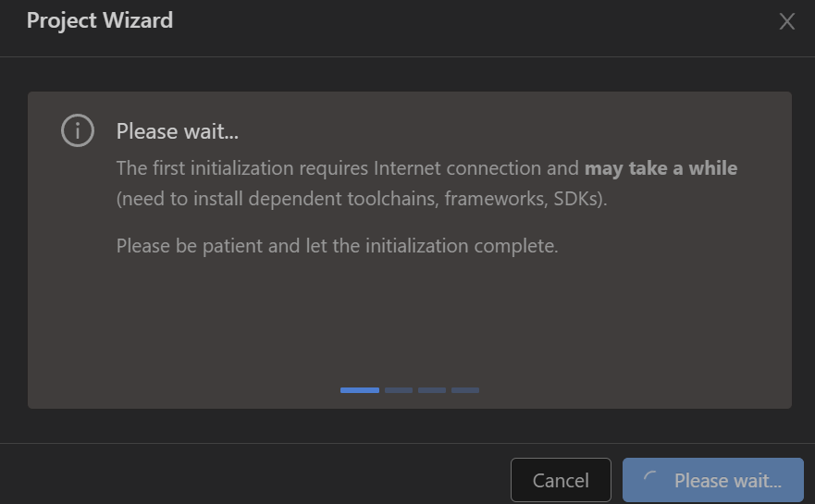This screenshot has height=504, width=815.
Task: Click the blue Please wait button
Action: click(x=712, y=480)
